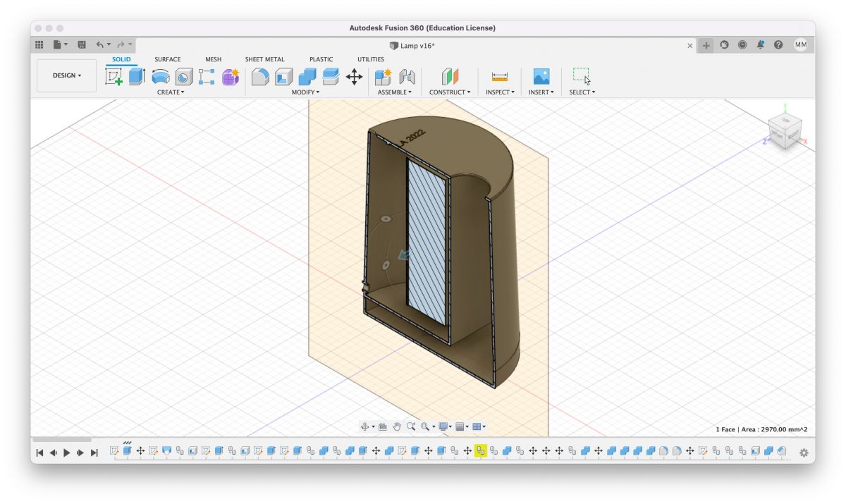Open the Help question mark menu
Screen dimensions: 846x504
coord(778,44)
